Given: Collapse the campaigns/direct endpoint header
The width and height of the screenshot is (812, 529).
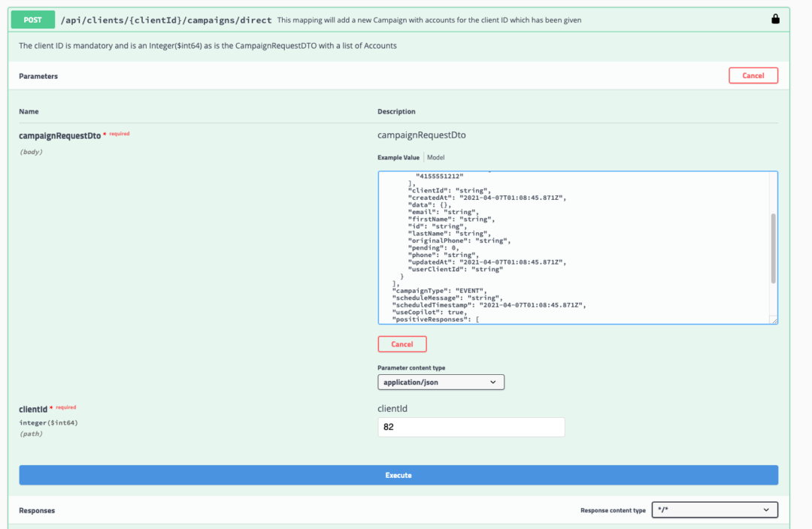Looking at the screenshot, I should point(451,19).
